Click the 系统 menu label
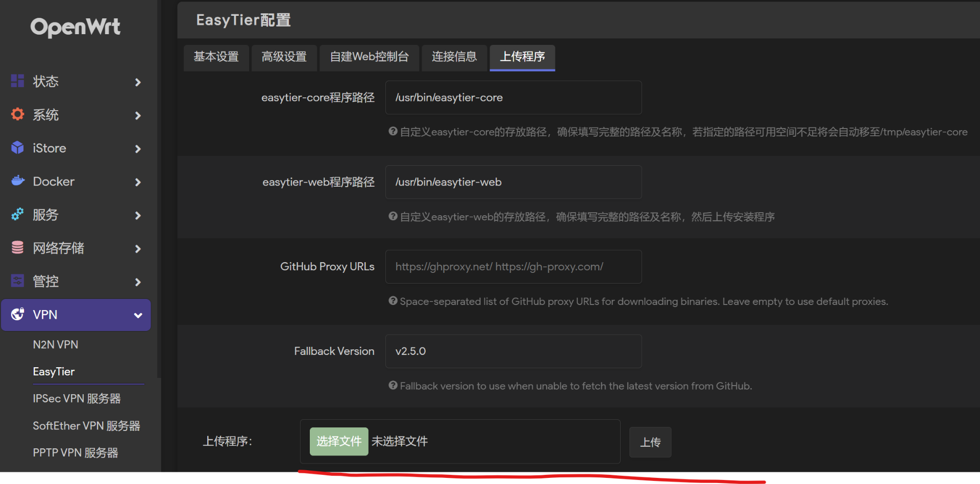This screenshot has width=980, height=484. 46,115
